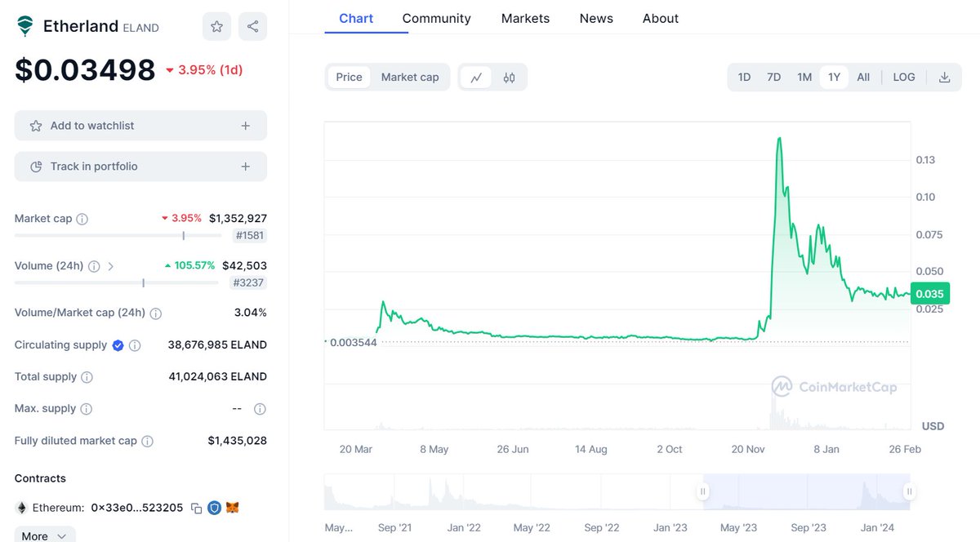Set chart range to 1D
980x542 pixels.
[744, 78]
